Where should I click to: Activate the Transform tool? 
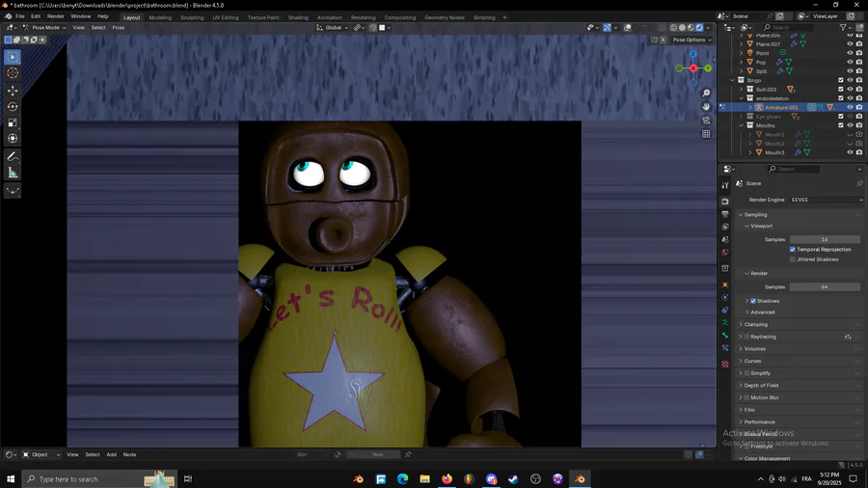coord(13,139)
